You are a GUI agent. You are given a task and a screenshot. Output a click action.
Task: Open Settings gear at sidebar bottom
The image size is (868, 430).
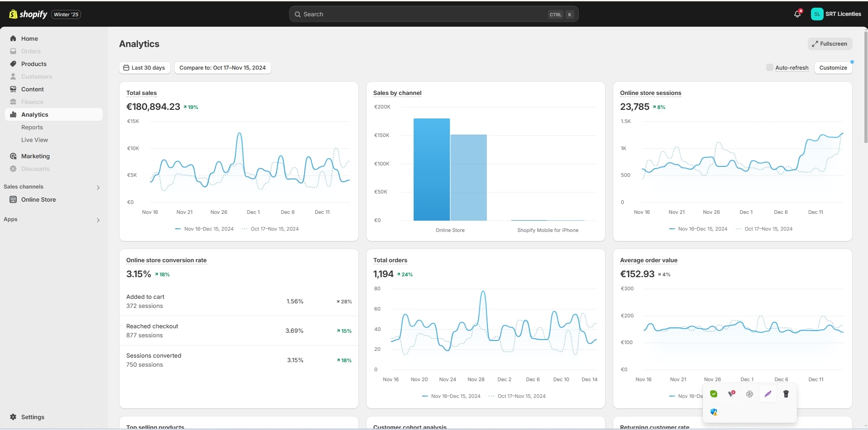coord(13,417)
